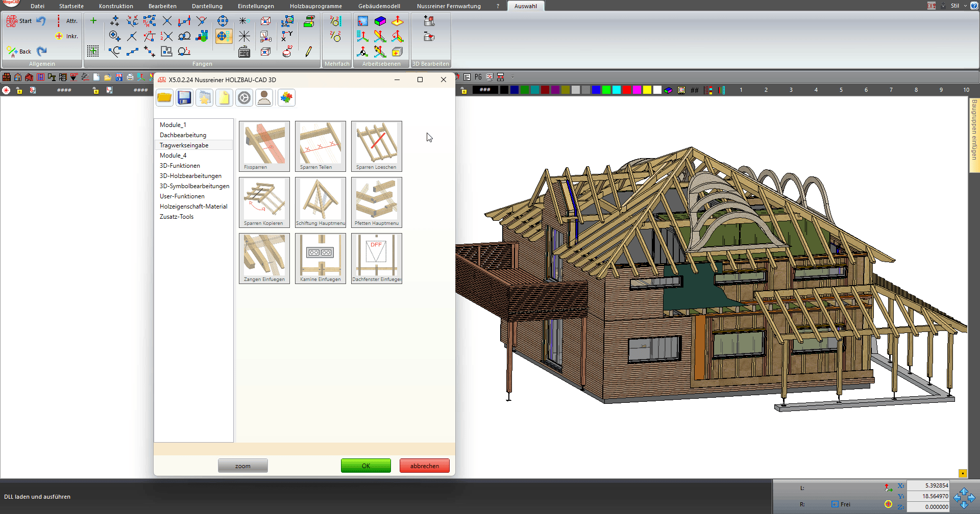Click the save diskette icon in the dialog
The height and width of the screenshot is (514, 980).
[x=184, y=97]
